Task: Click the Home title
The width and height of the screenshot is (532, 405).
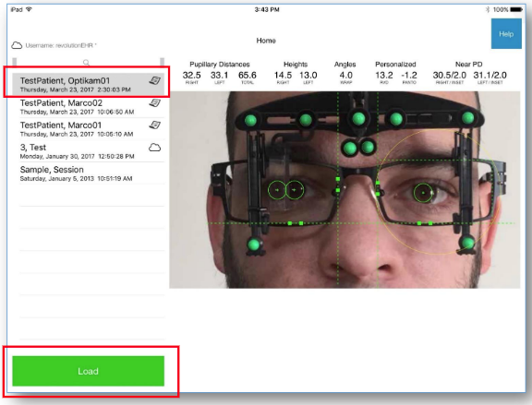Action: (x=266, y=41)
